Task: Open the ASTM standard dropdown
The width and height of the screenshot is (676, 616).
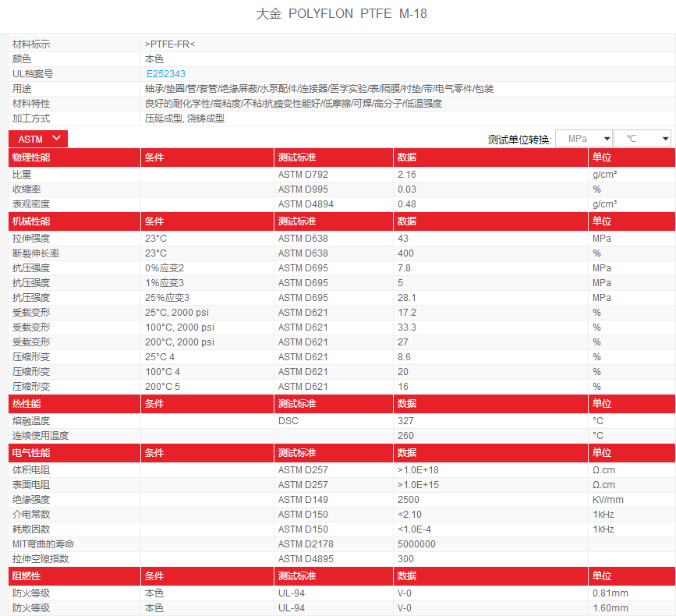Action: click(x=38, y=139)
